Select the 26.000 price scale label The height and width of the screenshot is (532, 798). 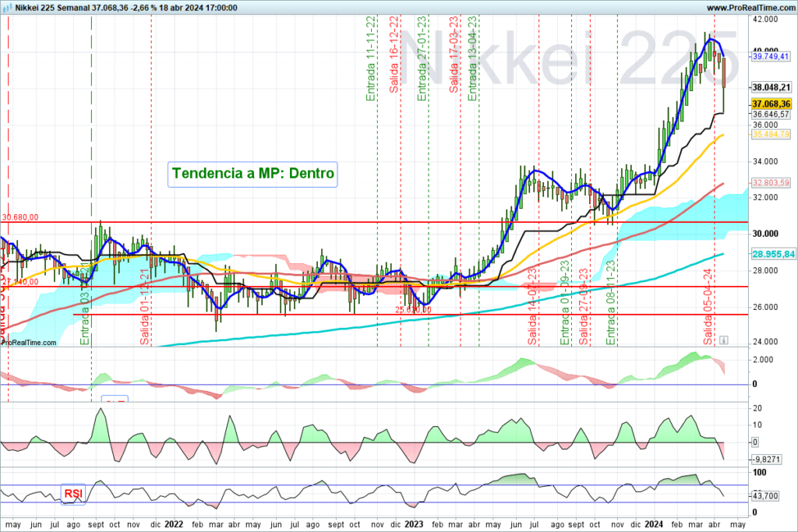[x=765, y=307]
